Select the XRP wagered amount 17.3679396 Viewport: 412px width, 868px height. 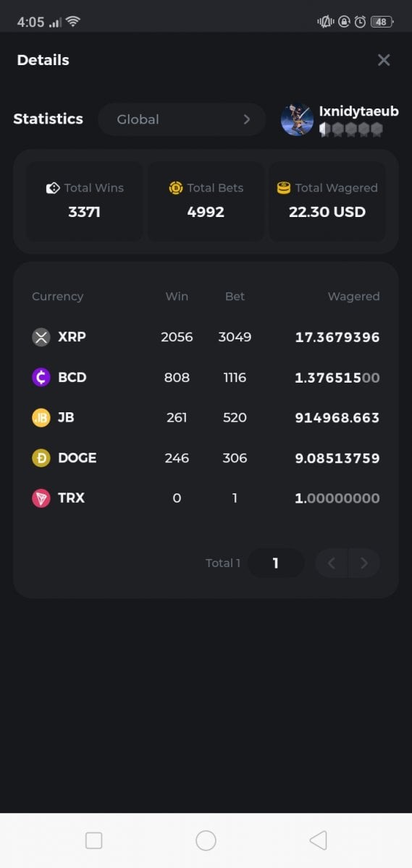point(337,337)
